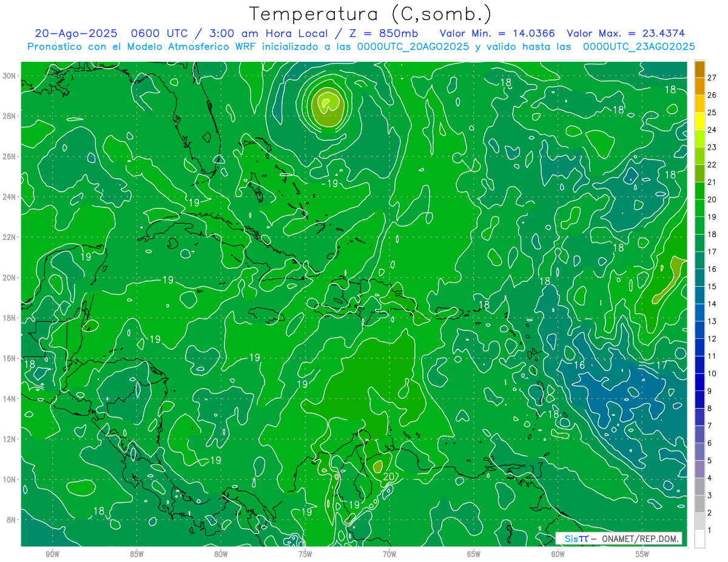Click the "70W" longitude axis label

click(389, 554)
